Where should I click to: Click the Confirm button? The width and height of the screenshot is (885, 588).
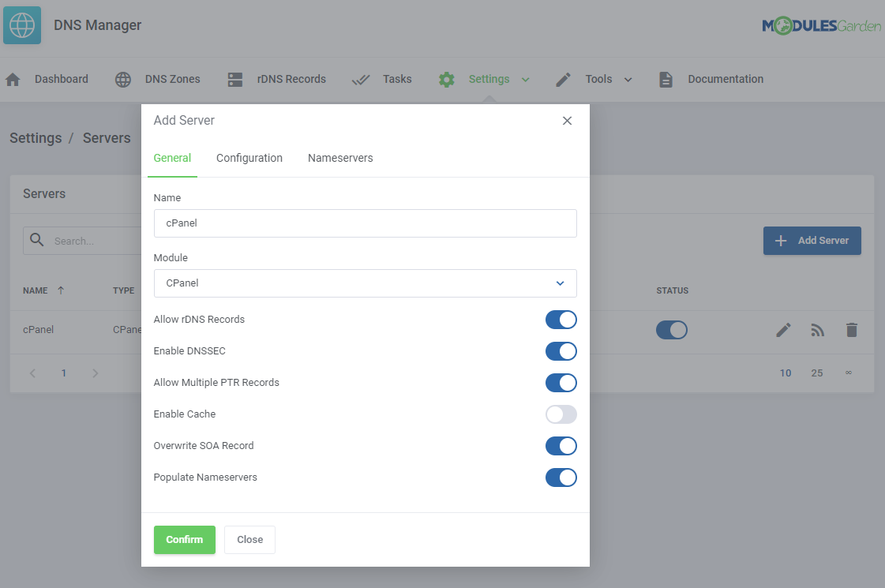tap(185, 540)
